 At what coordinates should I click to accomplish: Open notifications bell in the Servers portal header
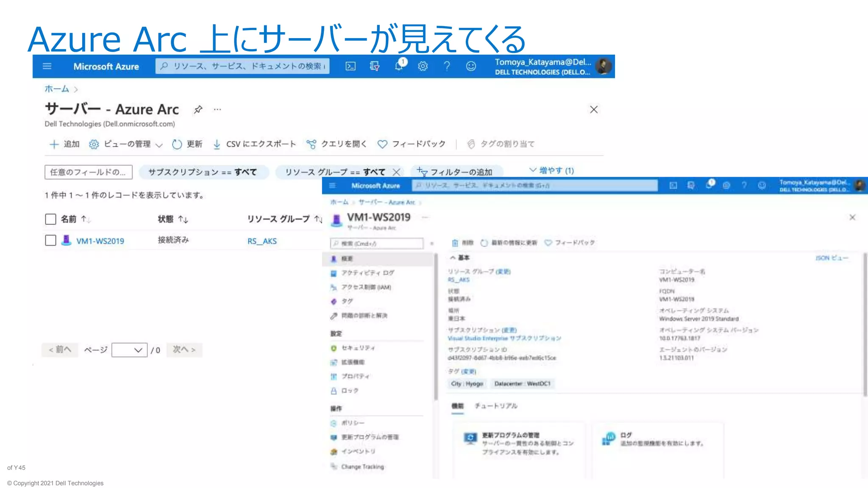pyautogui.click(x=399, y=65)
